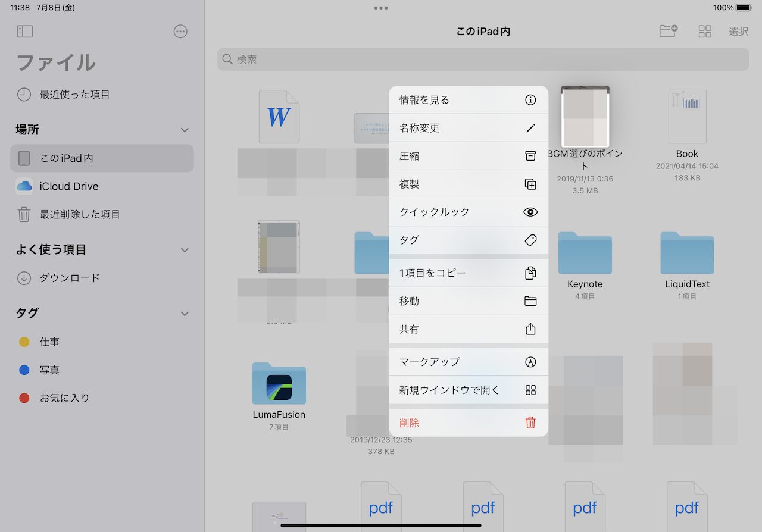762x532 pixels.
Task: Tap the 選択 button
Action: pyautogui.click(x=739, y=32)
